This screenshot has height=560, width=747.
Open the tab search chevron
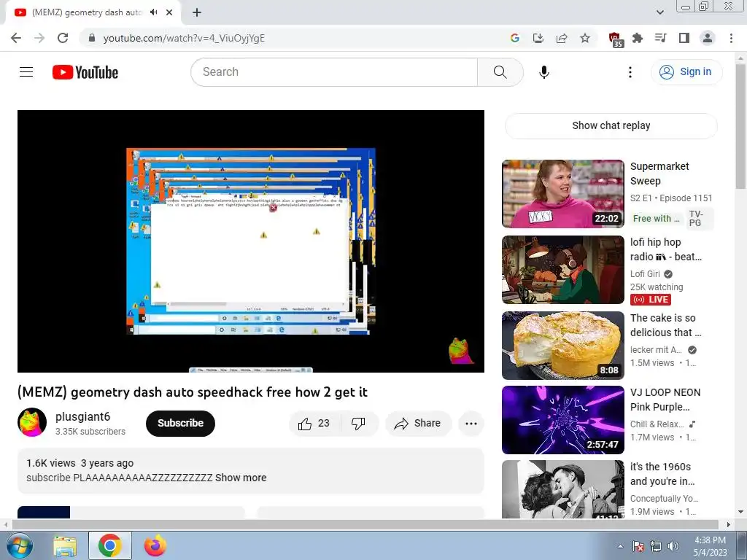[660, 12]
